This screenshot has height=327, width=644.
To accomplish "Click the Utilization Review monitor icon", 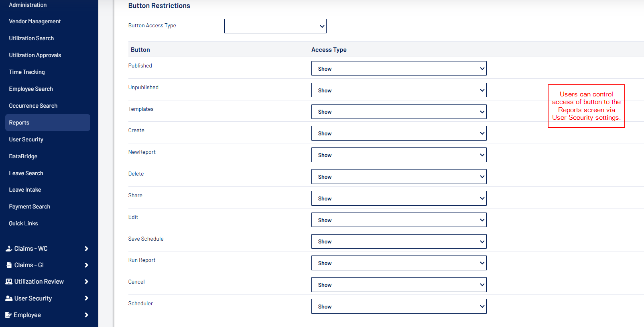I will 8,282.
